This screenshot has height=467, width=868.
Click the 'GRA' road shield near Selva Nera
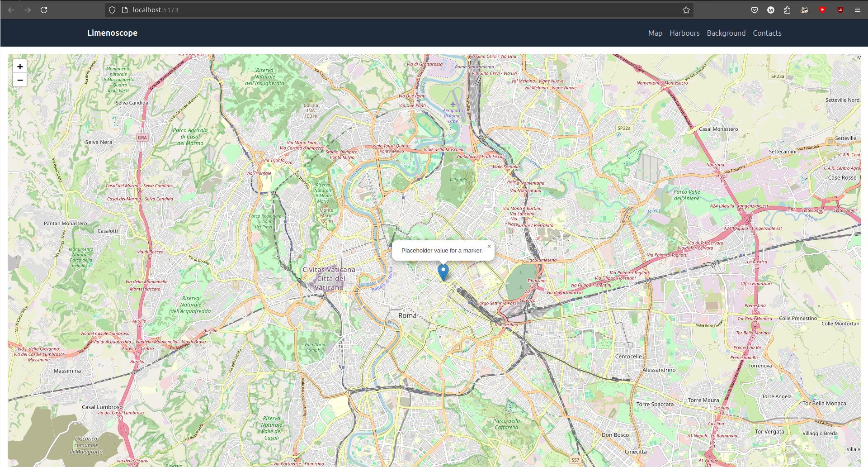[x=142, y=138]
